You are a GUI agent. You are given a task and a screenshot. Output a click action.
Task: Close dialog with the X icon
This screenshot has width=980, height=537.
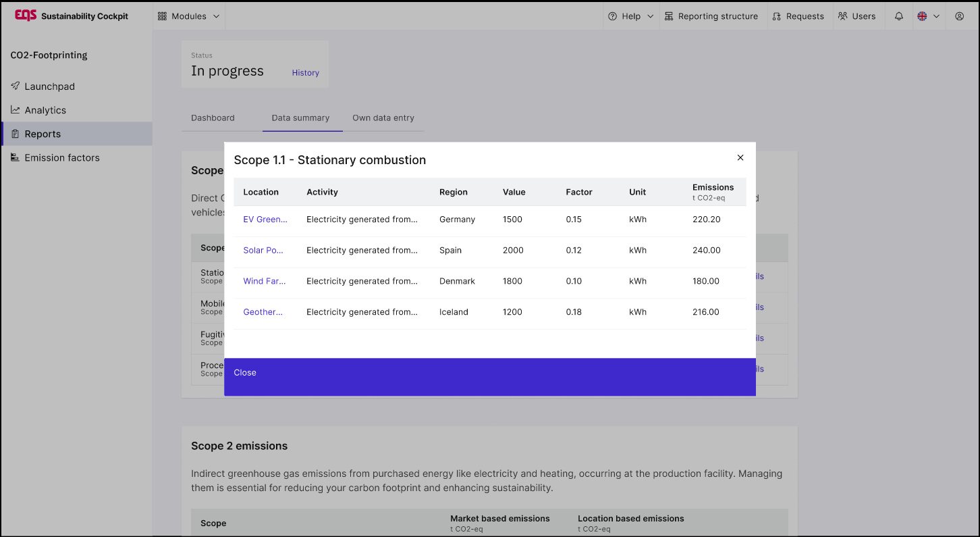click(740, 157)
